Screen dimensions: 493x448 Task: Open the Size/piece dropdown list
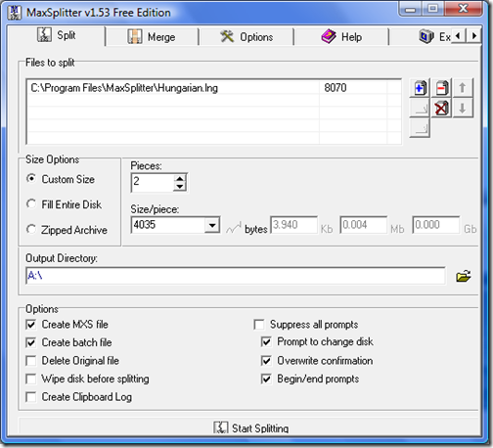click(x=212, y=225)
